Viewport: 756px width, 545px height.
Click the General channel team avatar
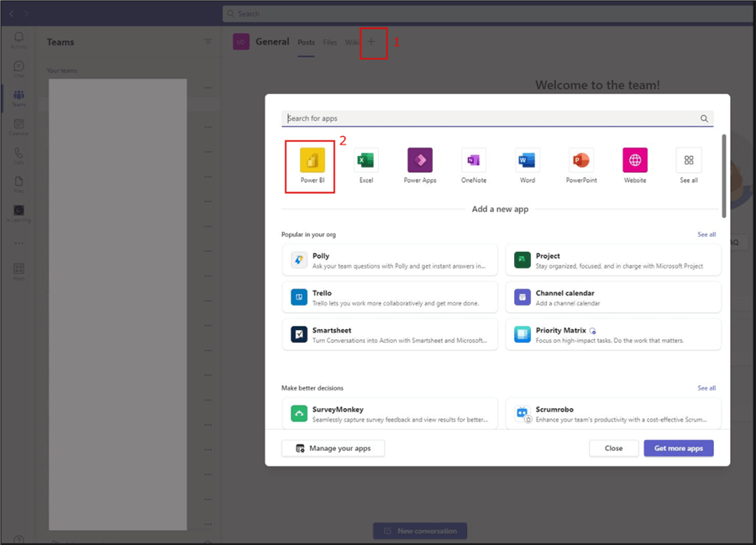pos(241,42)
